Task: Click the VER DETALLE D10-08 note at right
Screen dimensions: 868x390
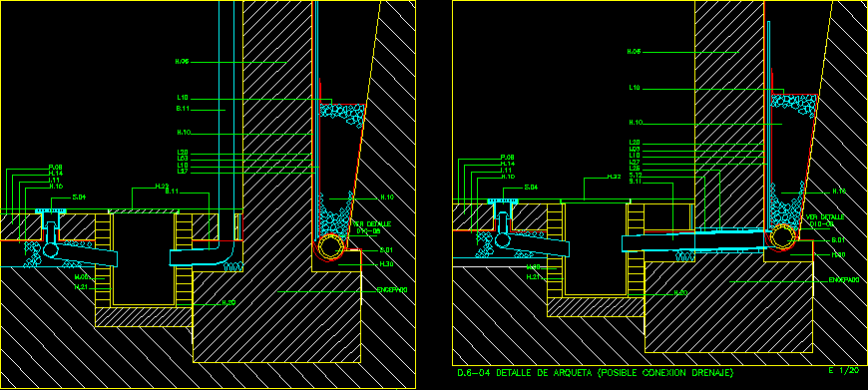Action: click(825, 220)
